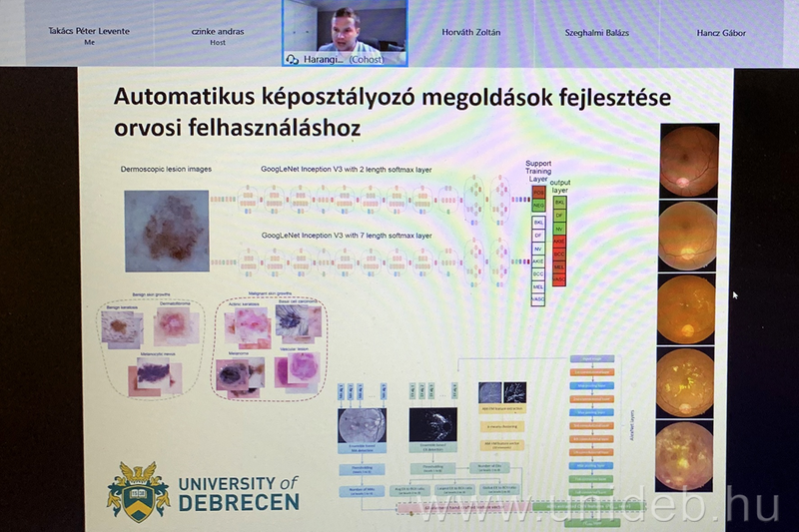Viewport: 799px width, 532px height.
Task: Click the University of Debrecen crest logo
Action: 138,491
